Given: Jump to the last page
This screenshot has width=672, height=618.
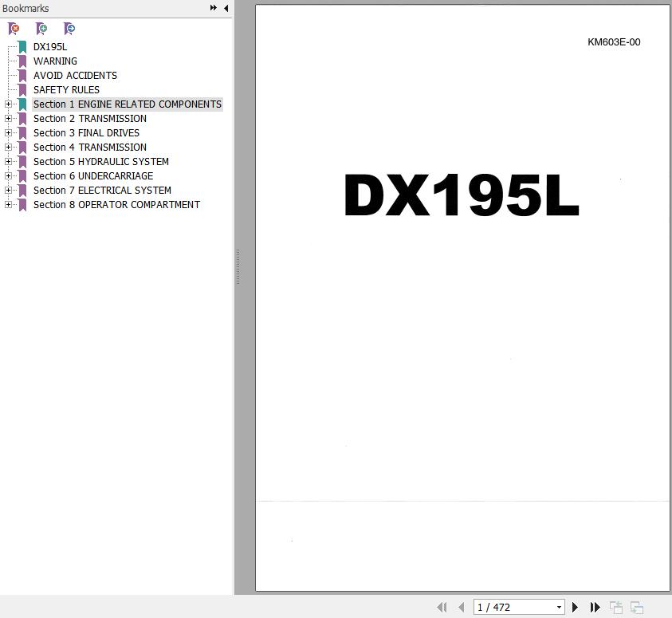Looking at the screenshot, I should [x=595, y=607].
